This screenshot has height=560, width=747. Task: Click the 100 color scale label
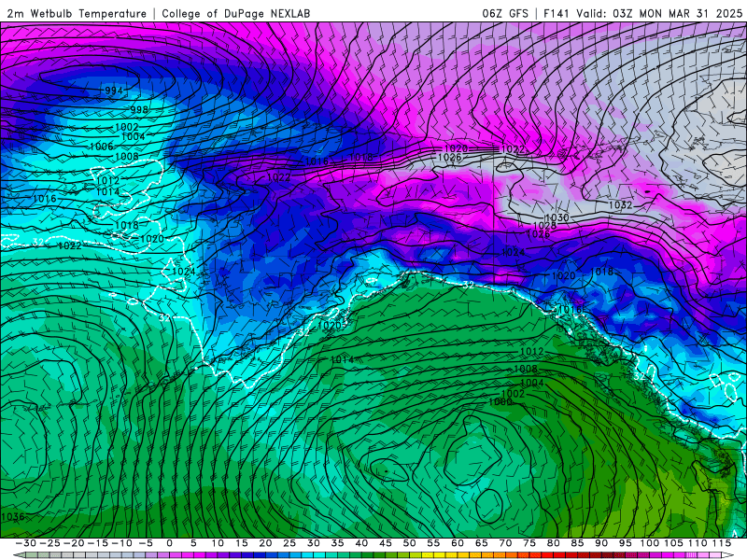tap(649, 543)
